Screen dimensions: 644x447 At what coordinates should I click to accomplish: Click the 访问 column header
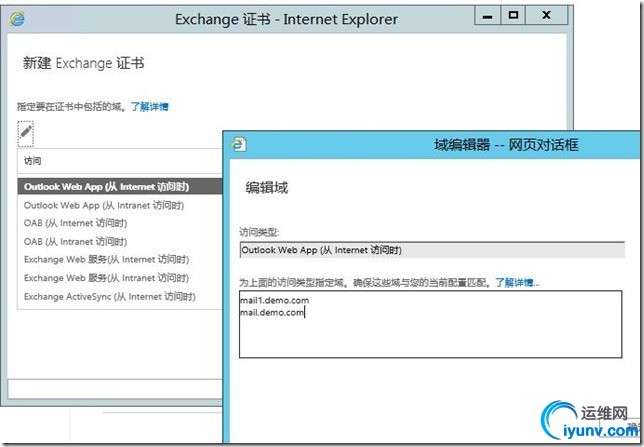(32, 161)
